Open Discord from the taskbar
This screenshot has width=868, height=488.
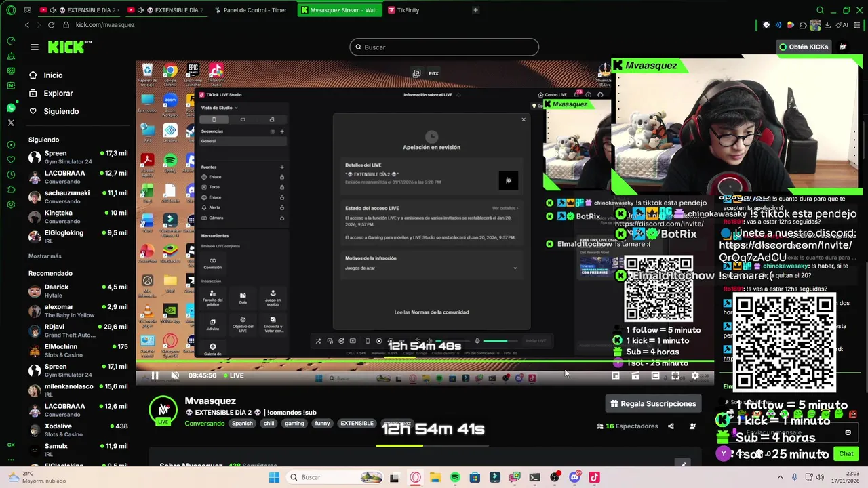[x=574, y=477]
